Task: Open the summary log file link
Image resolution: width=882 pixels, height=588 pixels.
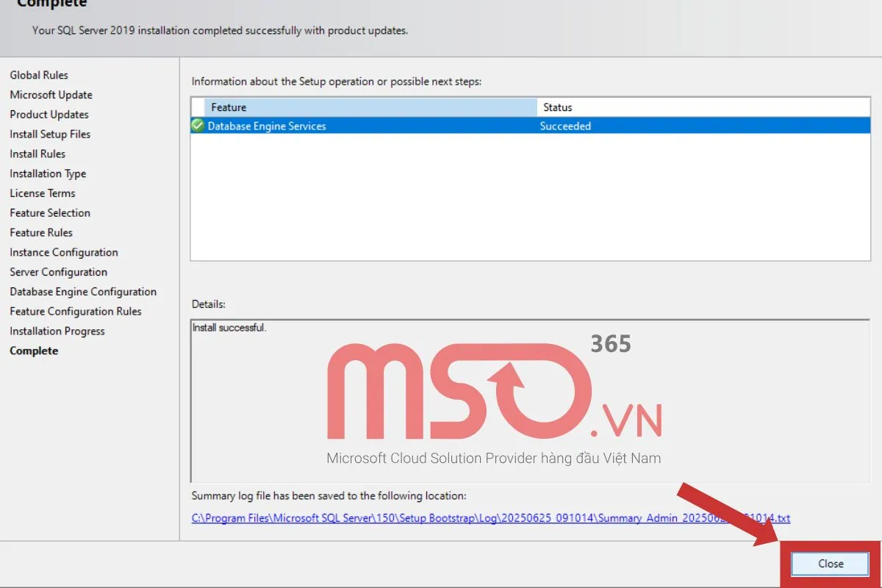Action: pyautogui.click(x=490, y=518)
